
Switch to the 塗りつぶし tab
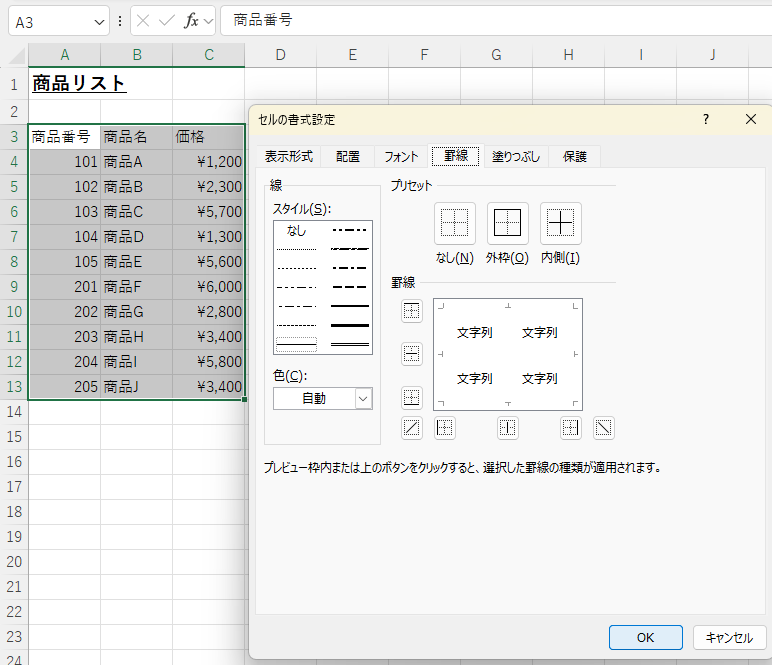point(516,156)
